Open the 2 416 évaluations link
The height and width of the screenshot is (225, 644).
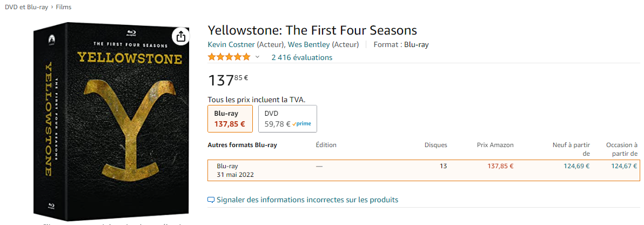[x=302, y=57]
